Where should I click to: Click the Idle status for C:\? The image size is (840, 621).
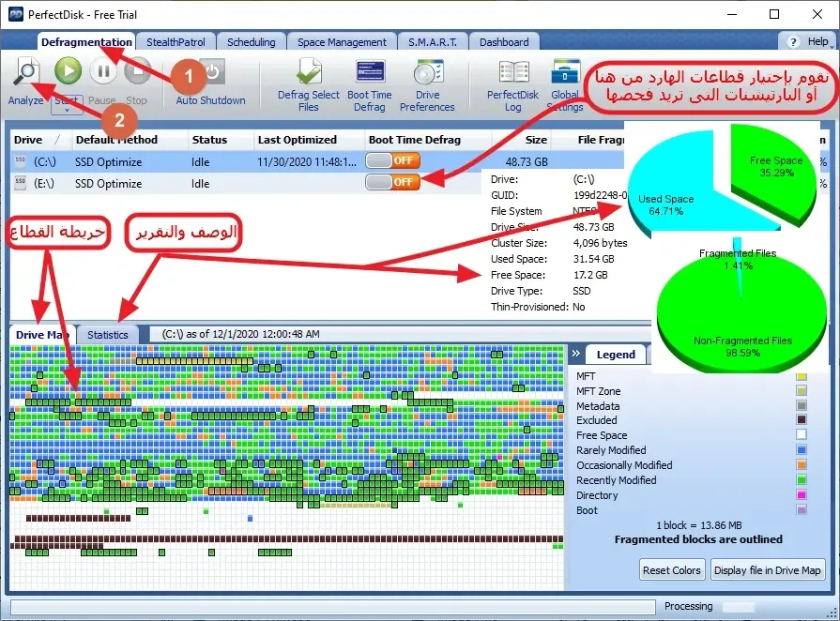200,161
